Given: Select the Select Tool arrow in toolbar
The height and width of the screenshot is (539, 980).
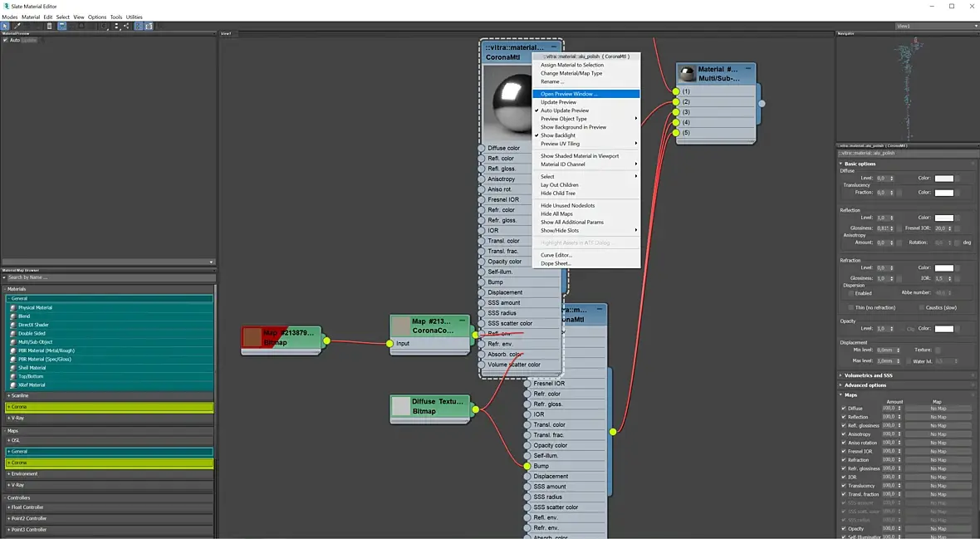Looking at the screenshot, I should [5, 27].
